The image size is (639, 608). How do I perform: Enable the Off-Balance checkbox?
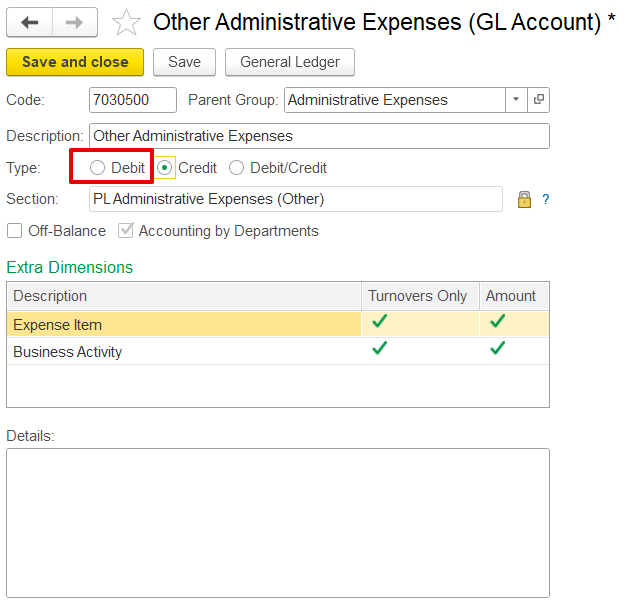[15, 231]
